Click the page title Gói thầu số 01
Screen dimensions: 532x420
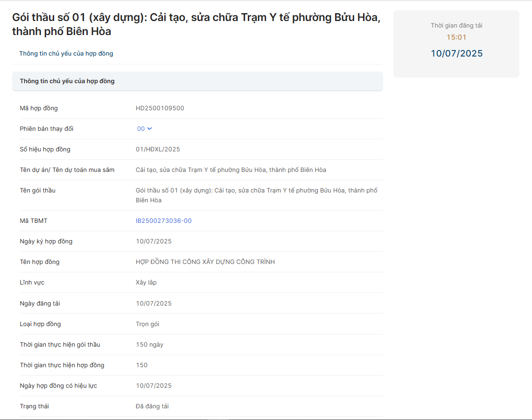[x=196, y=24]
